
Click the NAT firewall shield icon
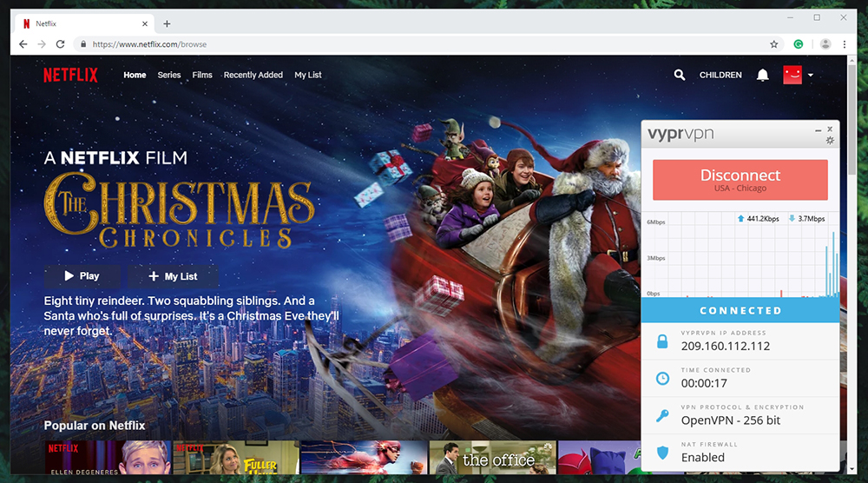[662, 453]
